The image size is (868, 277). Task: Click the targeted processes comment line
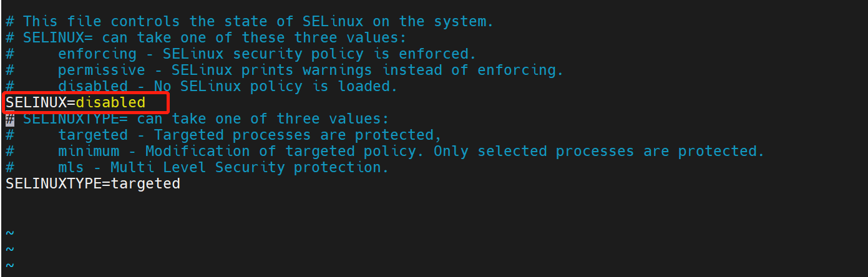click(223, 135)
